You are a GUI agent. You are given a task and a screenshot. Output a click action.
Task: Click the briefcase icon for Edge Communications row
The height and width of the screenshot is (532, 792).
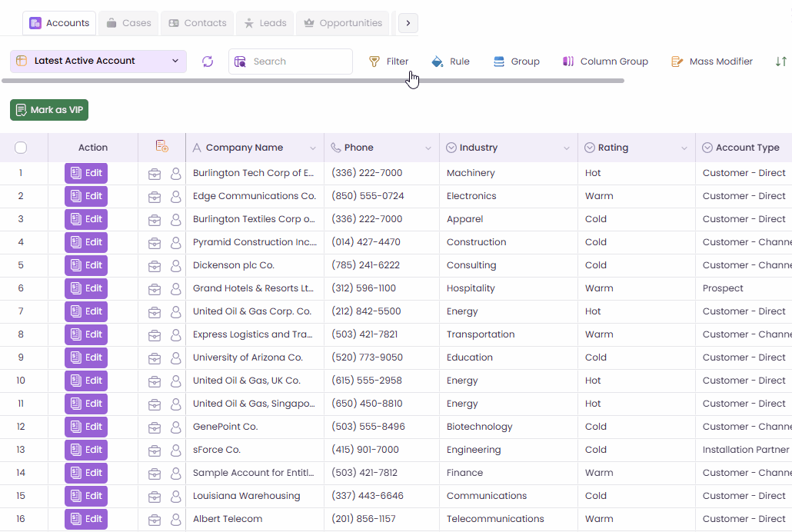tap(155, 196)
